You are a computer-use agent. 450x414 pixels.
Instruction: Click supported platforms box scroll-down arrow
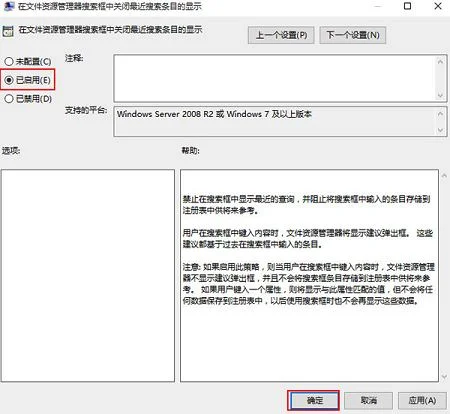(440, 130)
